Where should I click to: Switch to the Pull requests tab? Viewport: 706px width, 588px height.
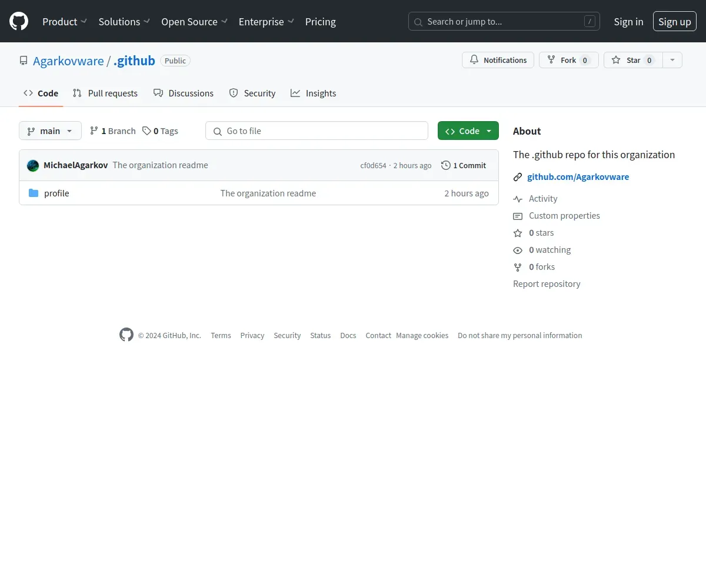[105, 93]
